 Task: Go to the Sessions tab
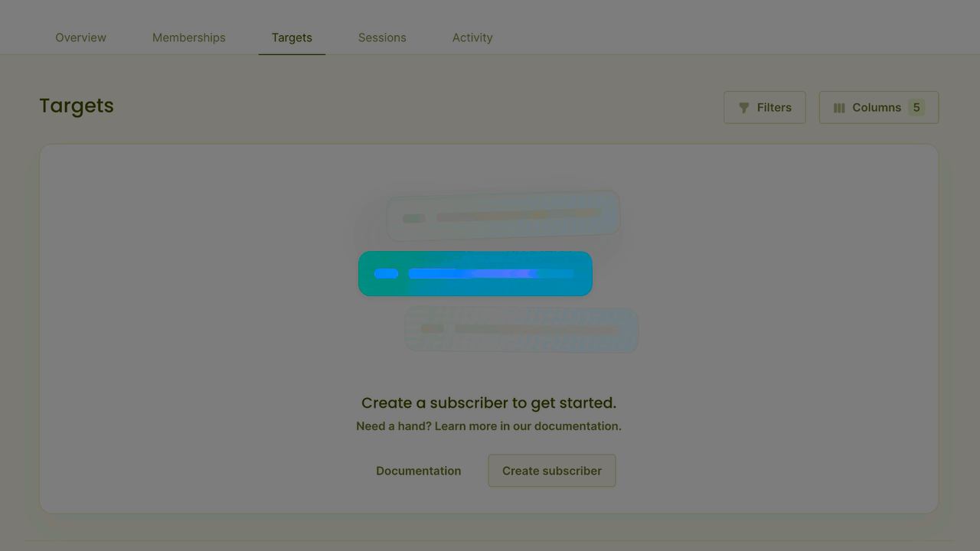(x=382, y=37)
